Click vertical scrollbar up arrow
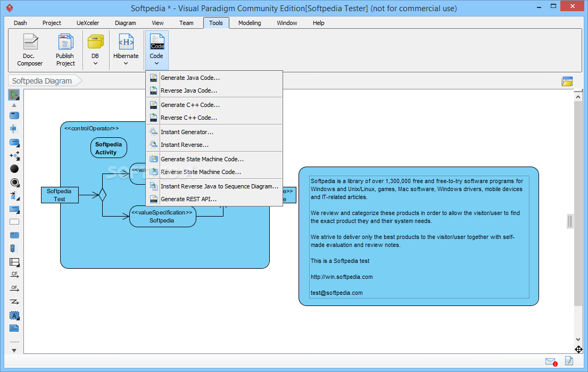The height and width of the screenshot is (372, 588). (x=578, y=97)
